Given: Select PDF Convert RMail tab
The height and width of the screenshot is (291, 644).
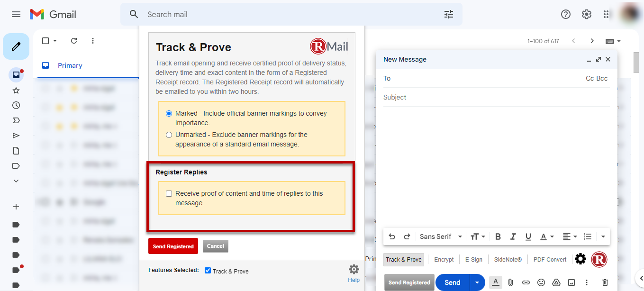Looking at the screenshot, I should [550, 259].
